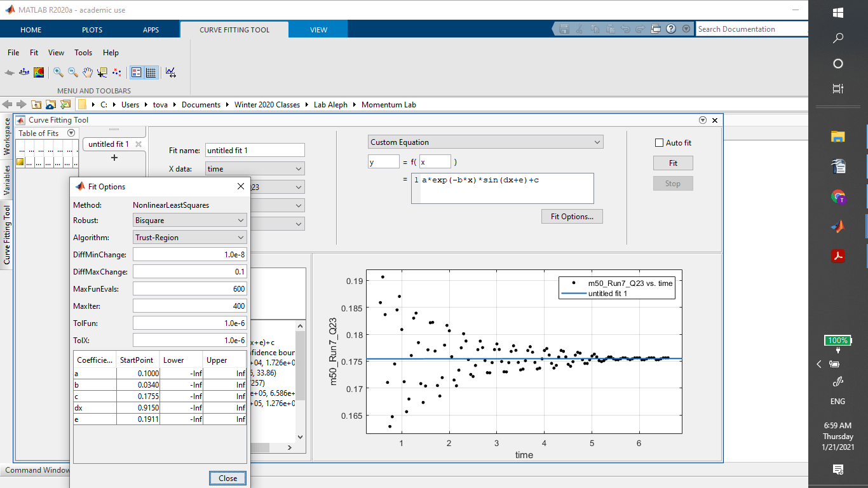Image resolution: width=868 pixels, height=488 pixels.
Task: Open the X data dropdown showing time
Action: click(x=254, y=168)
